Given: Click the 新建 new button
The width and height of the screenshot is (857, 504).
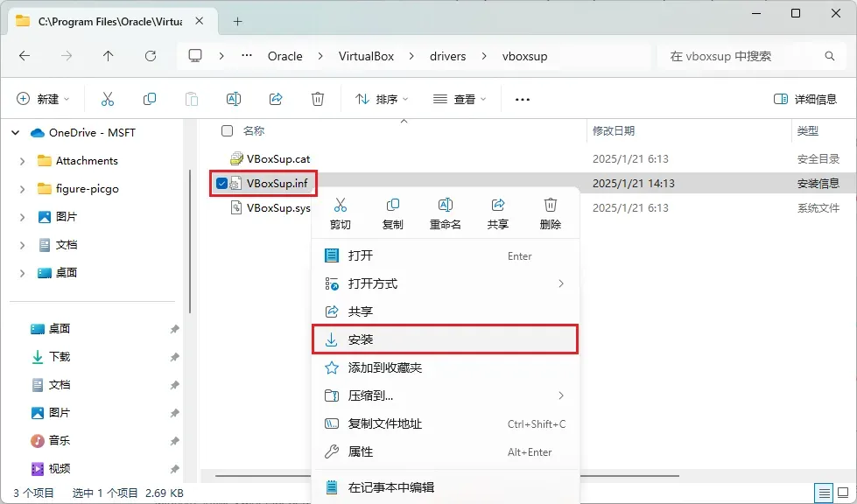Looking at the screenshot, I should click(43, 99).
